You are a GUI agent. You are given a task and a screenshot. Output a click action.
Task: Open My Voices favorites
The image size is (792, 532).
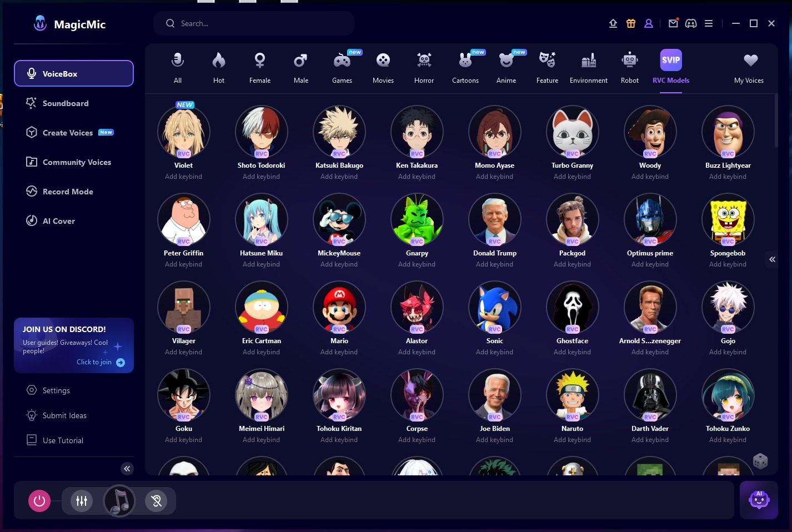(749, 67)
